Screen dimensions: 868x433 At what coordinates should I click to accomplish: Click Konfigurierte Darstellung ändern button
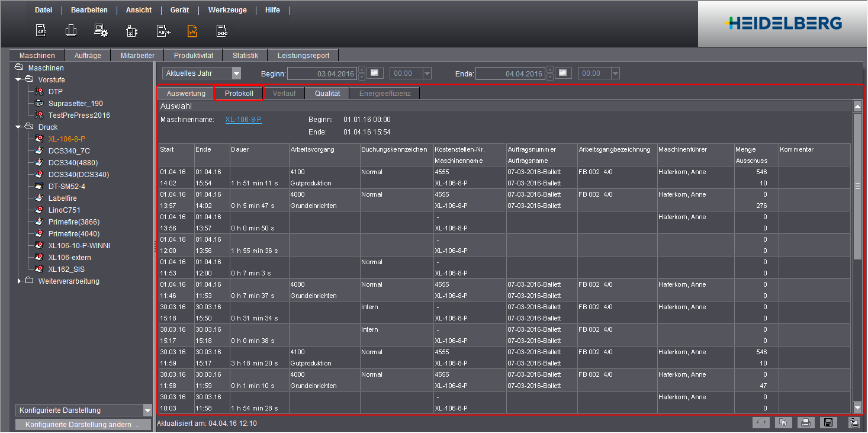point(83,424)
